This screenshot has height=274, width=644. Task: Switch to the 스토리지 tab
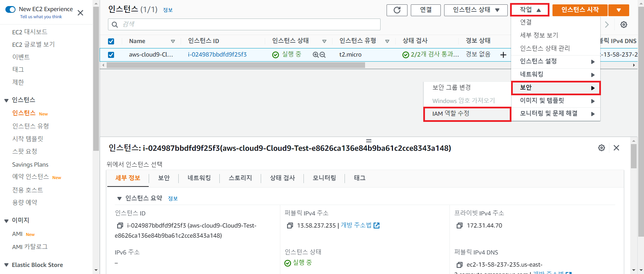(x=240, y=178)
